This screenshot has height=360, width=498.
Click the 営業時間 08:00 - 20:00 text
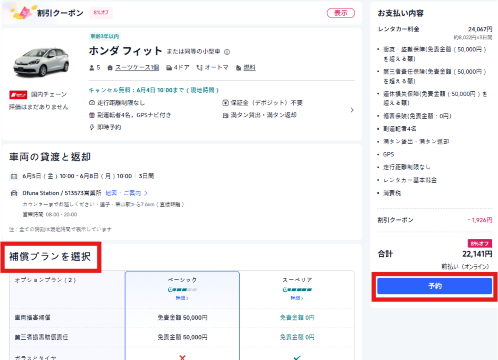(x=50, y=214)
